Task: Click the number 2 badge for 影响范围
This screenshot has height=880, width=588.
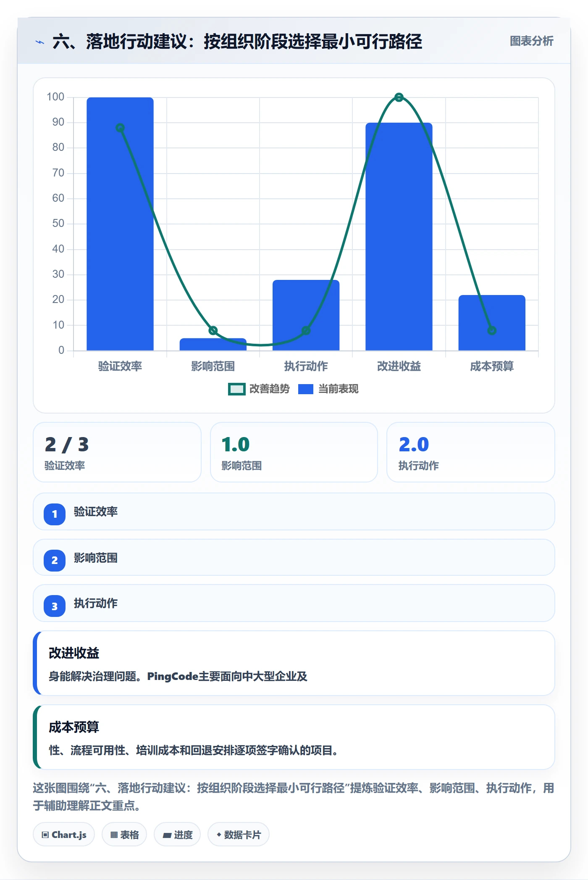Action: pyautogui.click(x=55, y=560)
